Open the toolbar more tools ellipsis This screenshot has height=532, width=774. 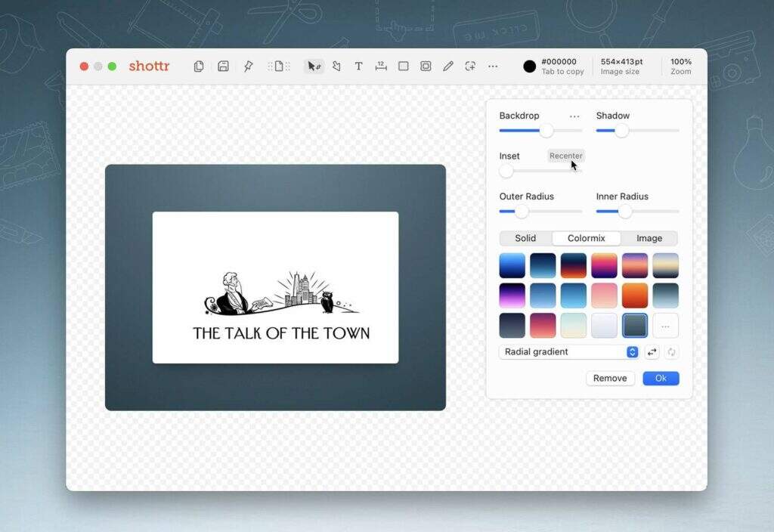[493, 66]
